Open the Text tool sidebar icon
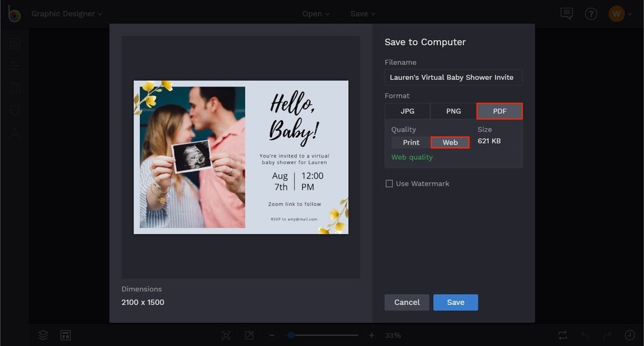644x346 pixels. (15, 132)
